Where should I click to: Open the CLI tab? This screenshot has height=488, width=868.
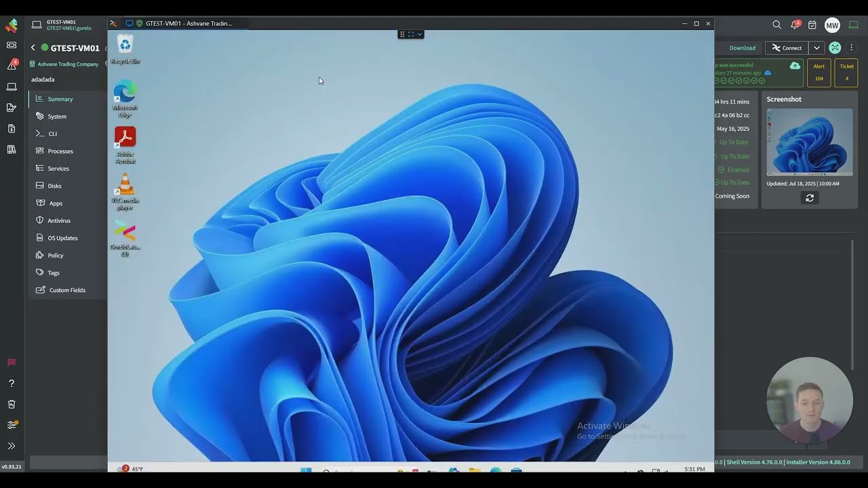(67, 134)
